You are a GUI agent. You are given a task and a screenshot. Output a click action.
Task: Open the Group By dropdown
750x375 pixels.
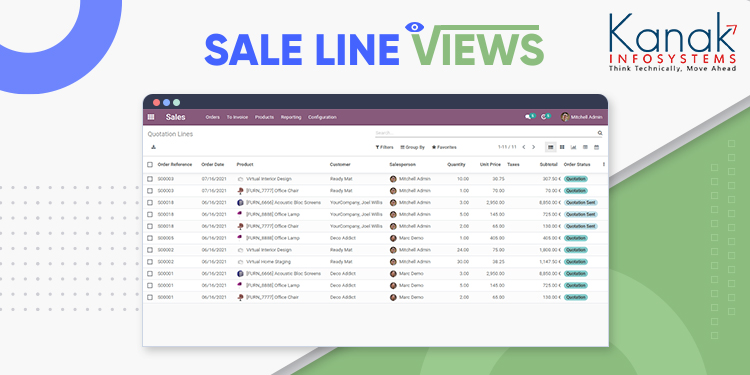pos(412,147)
